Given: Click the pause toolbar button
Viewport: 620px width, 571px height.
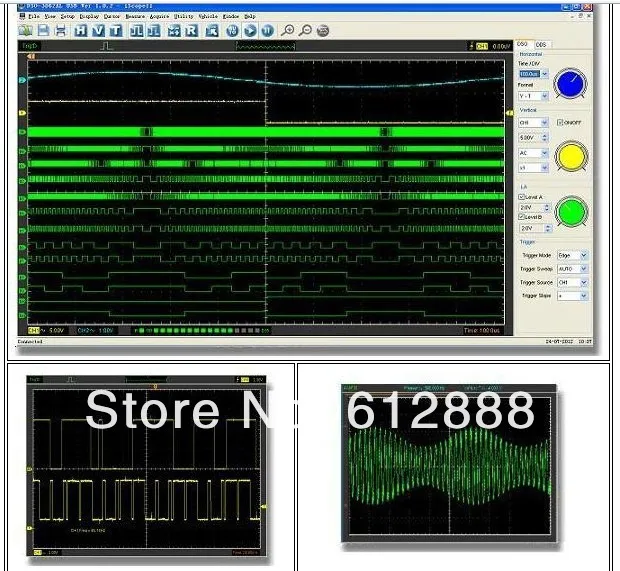Looking at the screenshot, I should coord(267,30).
